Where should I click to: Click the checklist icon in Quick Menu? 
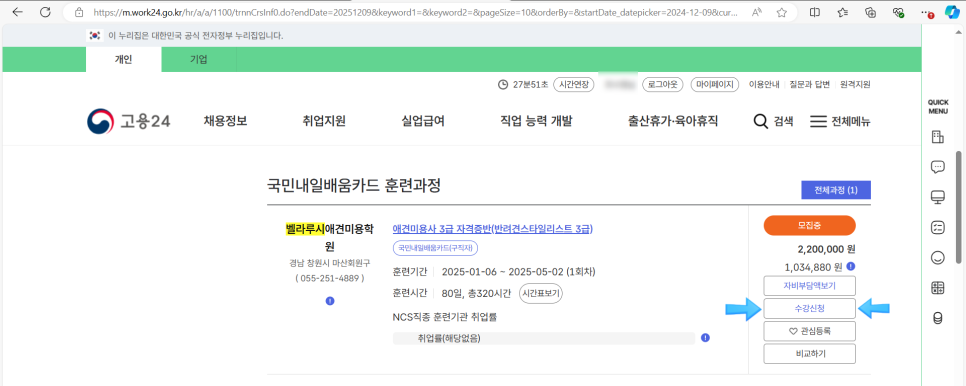(938, 227)
